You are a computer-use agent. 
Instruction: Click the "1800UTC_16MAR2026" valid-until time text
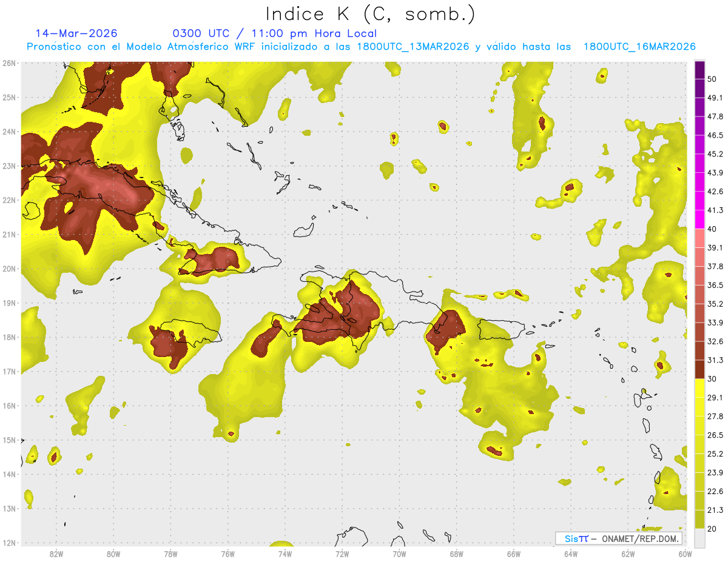[x=639, y=47]
